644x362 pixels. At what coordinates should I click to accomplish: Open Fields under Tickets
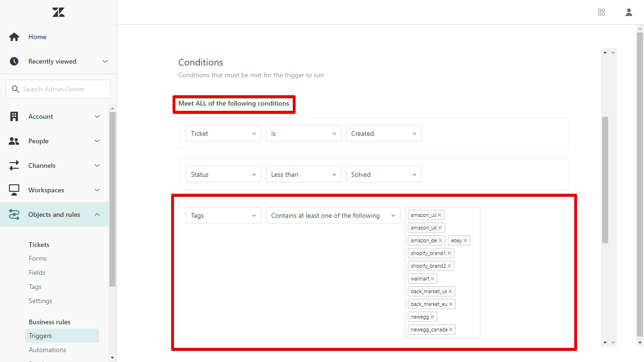37,272
